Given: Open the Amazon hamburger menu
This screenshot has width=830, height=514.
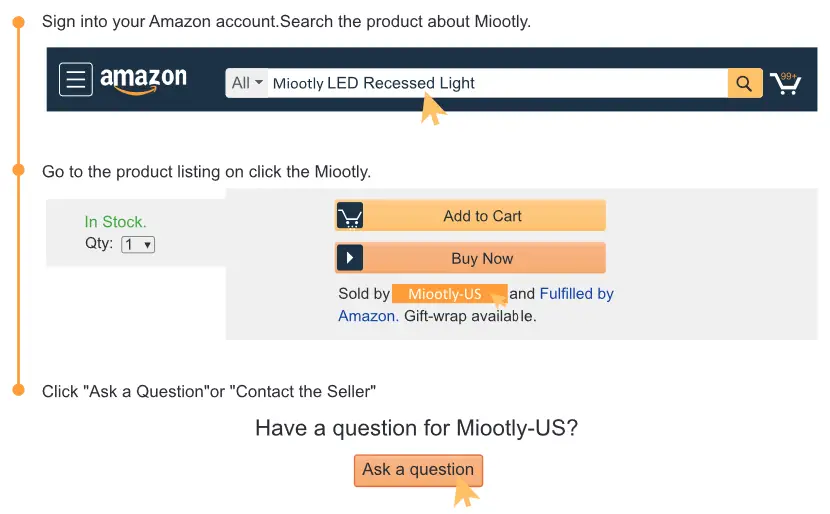Looking at the screenshot, I should [x=76, y=80].
